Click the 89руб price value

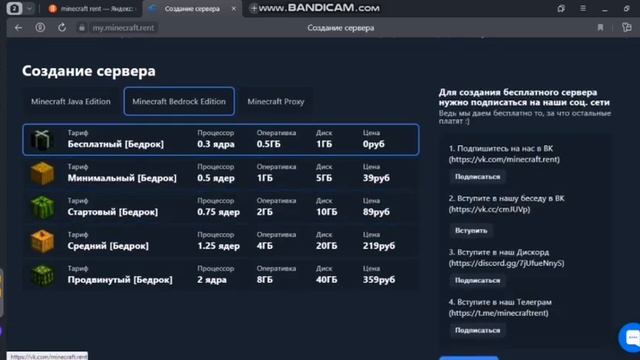(x=376, y=212)
